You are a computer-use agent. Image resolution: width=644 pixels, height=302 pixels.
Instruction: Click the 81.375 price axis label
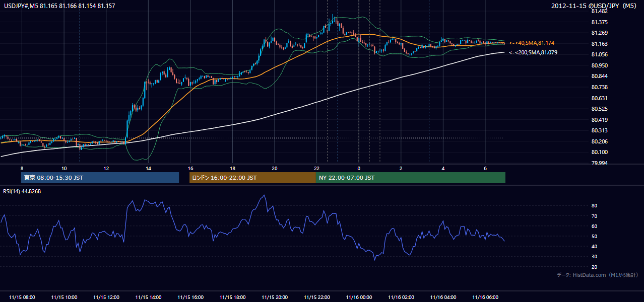(600, 22)
